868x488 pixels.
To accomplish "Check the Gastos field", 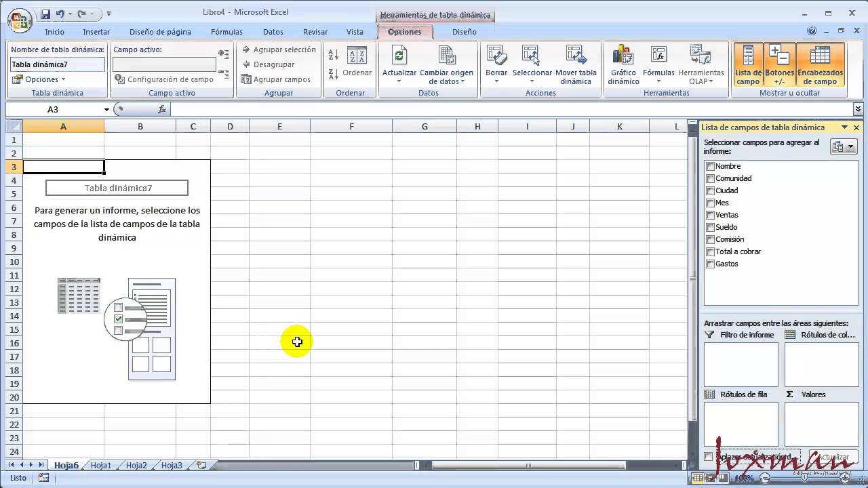I will pos(710,264).
